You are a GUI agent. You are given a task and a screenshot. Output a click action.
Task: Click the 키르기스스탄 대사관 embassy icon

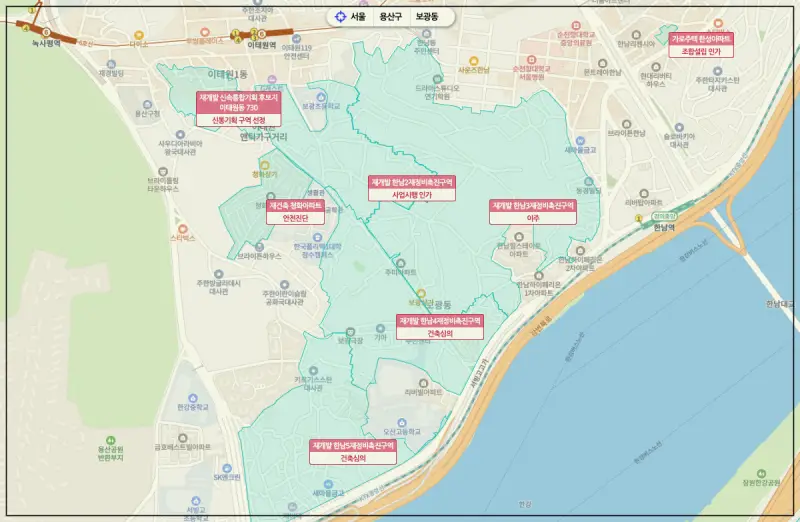coord(313,371)
